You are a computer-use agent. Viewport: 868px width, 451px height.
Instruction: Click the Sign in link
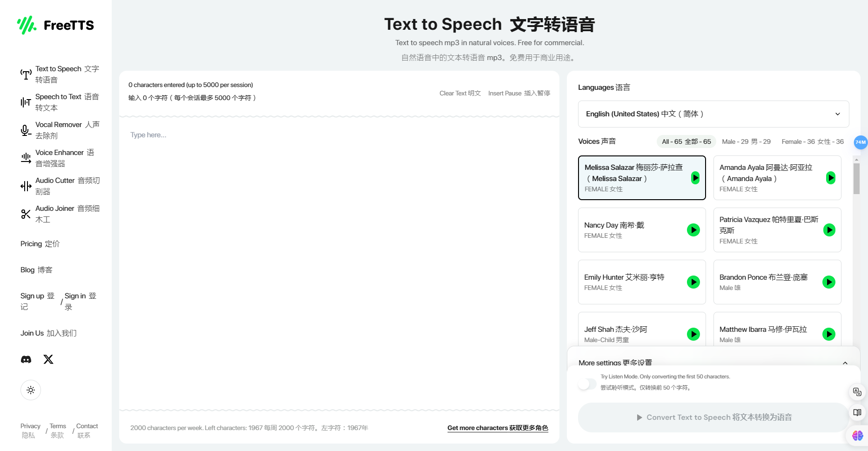(x=81, y=302)
